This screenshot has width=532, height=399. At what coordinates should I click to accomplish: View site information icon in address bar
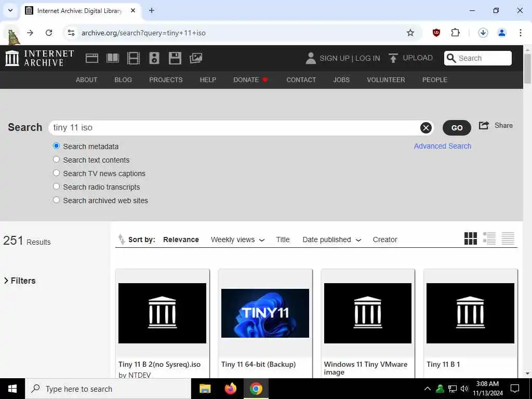coord(71,33)
